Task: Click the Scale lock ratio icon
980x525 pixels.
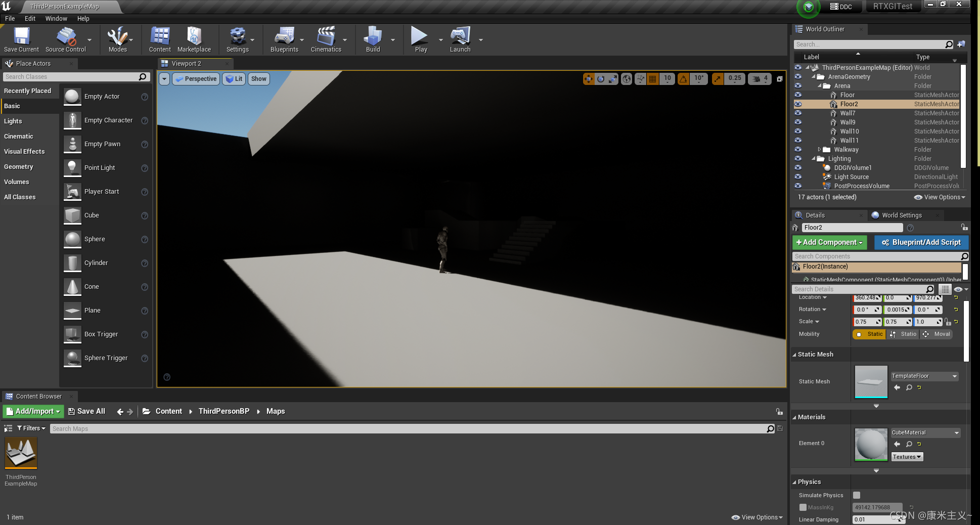Action: click(948, 322)
